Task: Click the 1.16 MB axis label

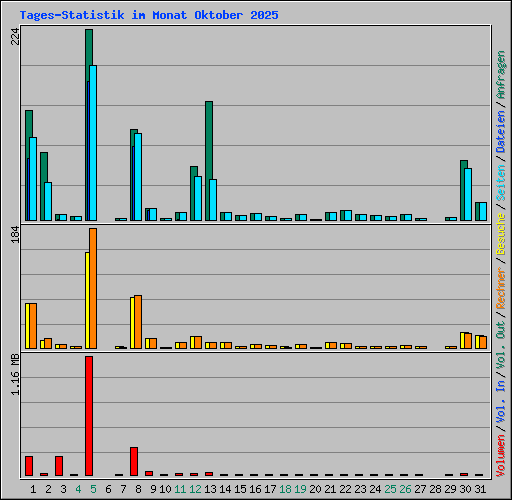Action: point(15,375)
